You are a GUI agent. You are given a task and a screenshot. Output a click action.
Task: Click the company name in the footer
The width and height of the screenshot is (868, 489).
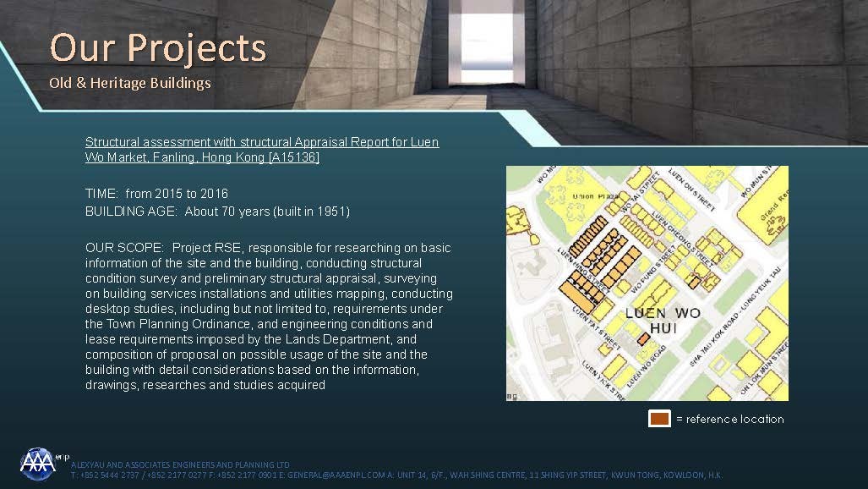click(x=180, y=465)
